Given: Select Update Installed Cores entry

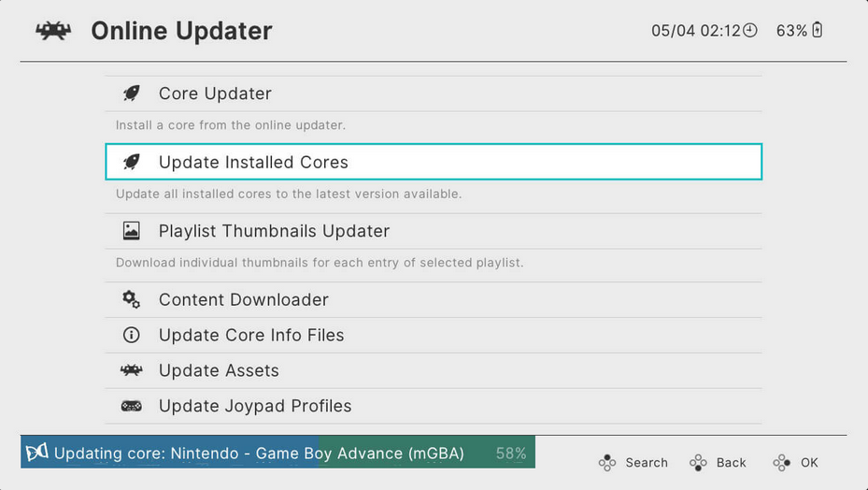Looking at the screenshot, I should [434, 162].
